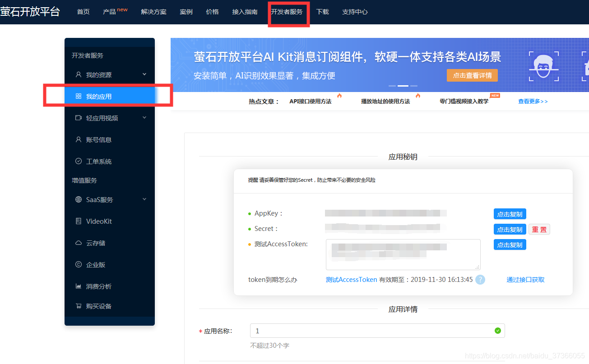Viewport: 589px width, 364px height.
Task: Click the 应用秘钥 section heading
Action: click(x=403, y=157)
